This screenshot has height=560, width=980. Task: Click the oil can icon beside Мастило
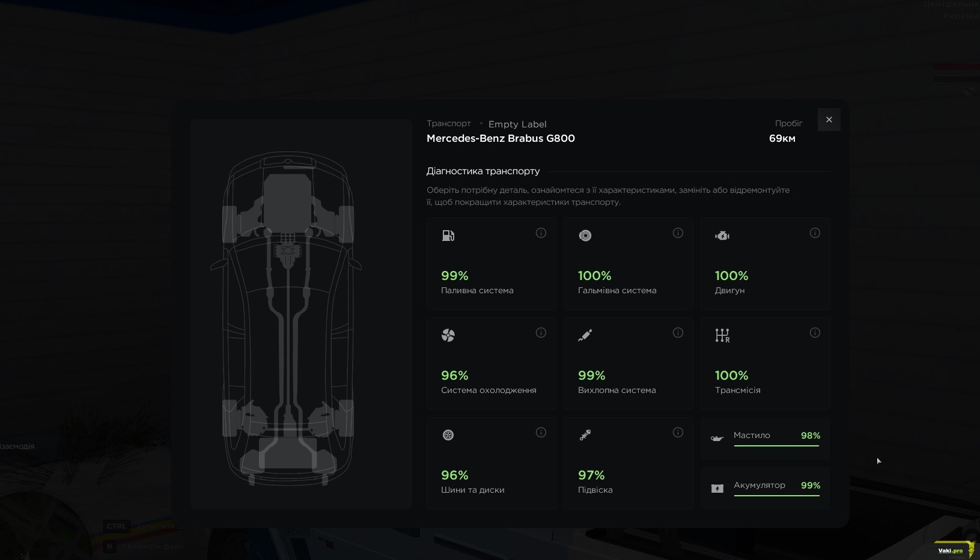pyautogui.click(x=717, y=439)
